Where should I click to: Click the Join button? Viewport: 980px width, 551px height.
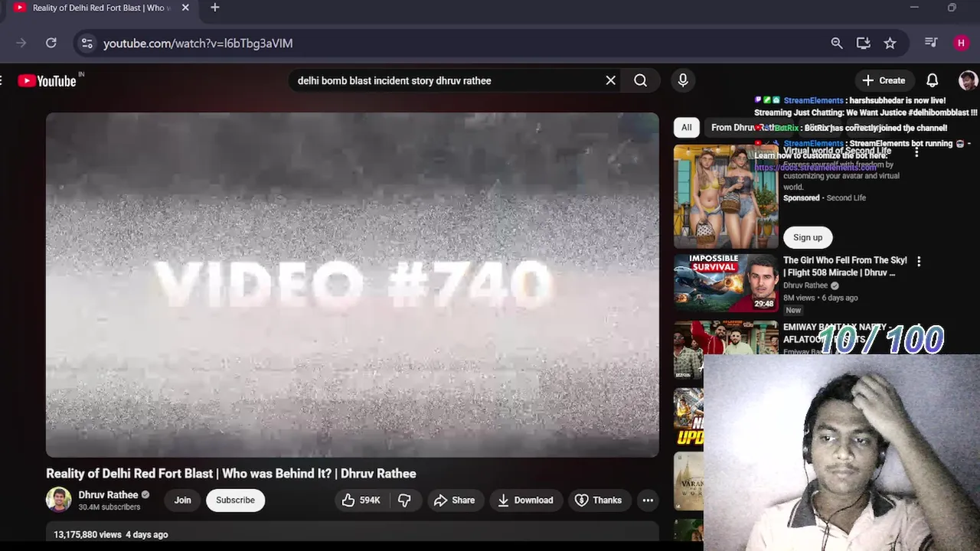[182, 500]
